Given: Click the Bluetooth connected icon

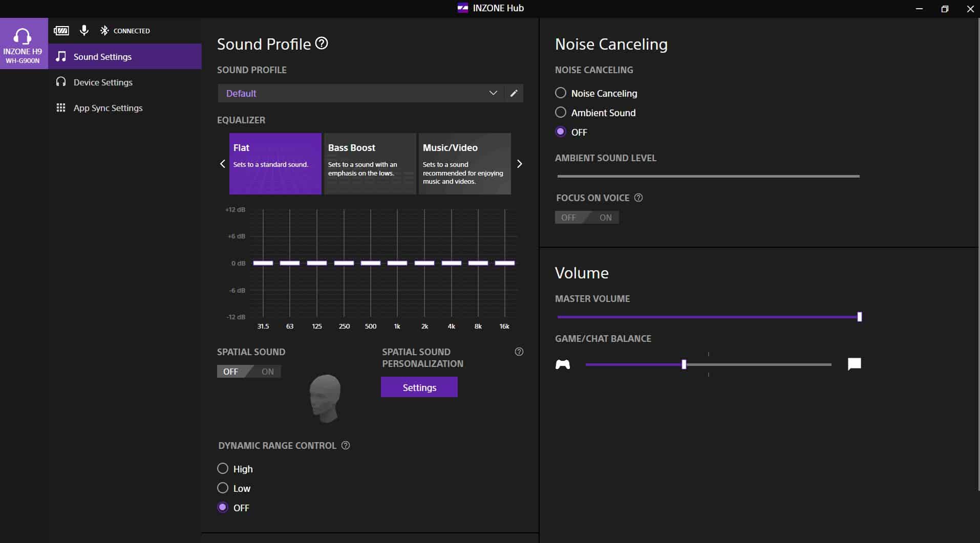Looking at the screenshot, I should tap(104, 31).
